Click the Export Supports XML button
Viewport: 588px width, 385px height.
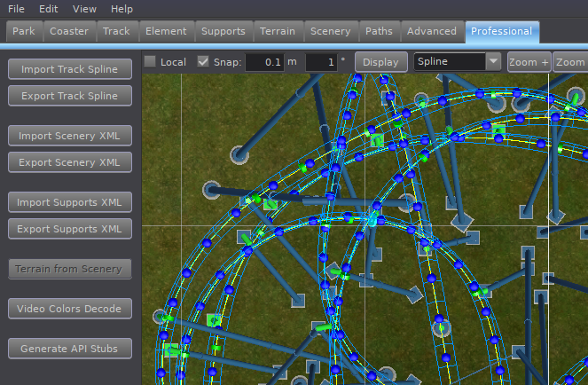click(x=70, y=229)
